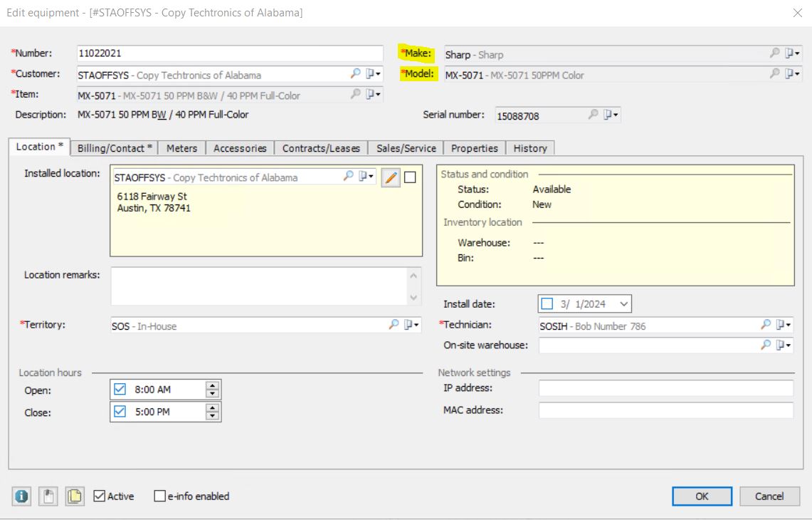Click the Close time value 5:00 PM
The width and height of the screenshot is (812, 520).
pos(153,412)
